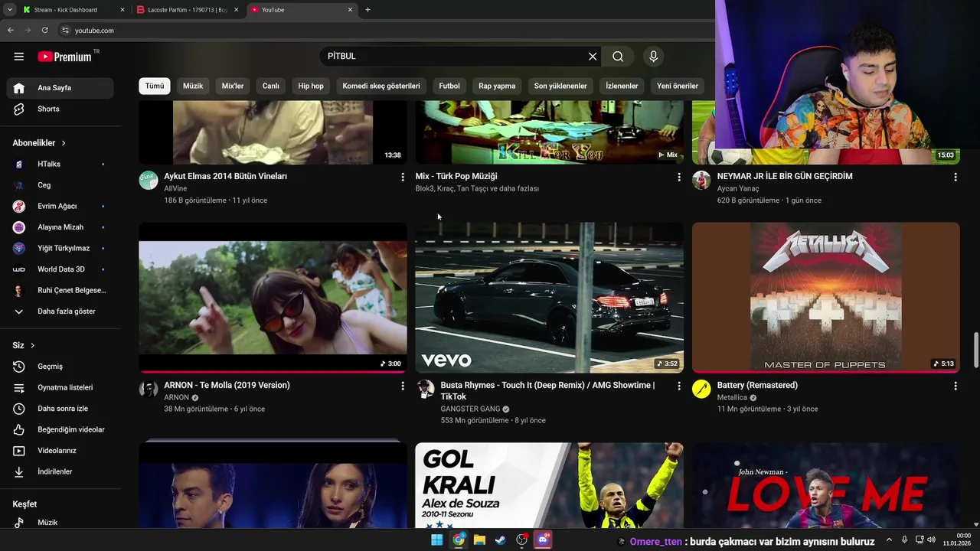Open the YouTube guide hamburger menu
Viewport: 980px width, 551px height.
(x=19, y=57)
